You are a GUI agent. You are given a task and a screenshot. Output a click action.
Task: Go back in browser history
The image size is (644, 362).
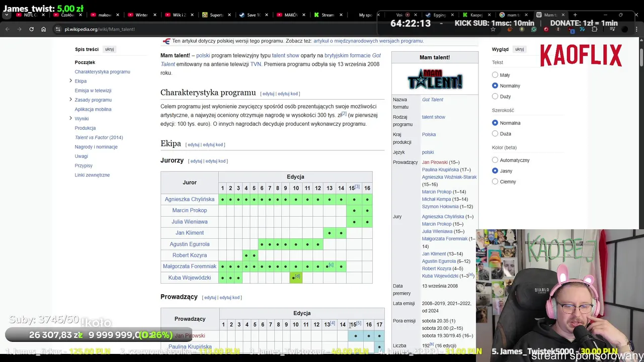(8, 29)
